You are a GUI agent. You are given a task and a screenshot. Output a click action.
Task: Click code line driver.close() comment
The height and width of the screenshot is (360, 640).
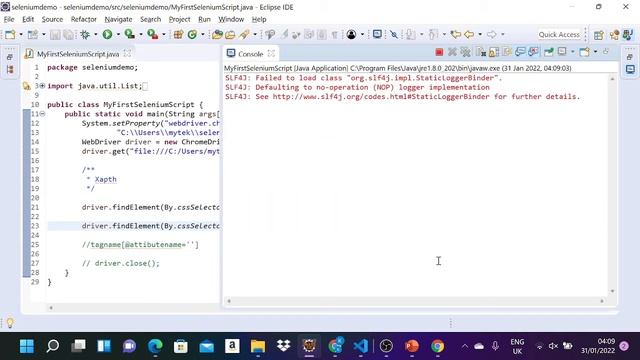(121, 263)
